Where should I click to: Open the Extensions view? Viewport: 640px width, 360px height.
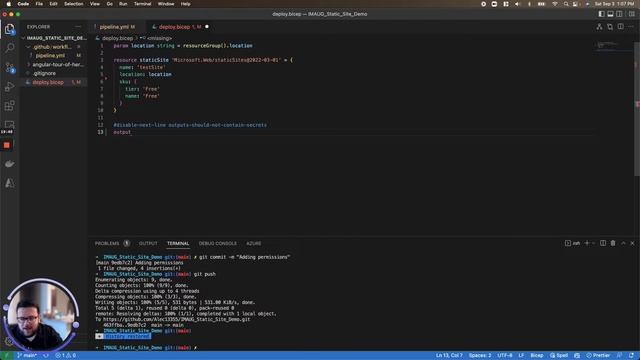click(x=9, y=106)
